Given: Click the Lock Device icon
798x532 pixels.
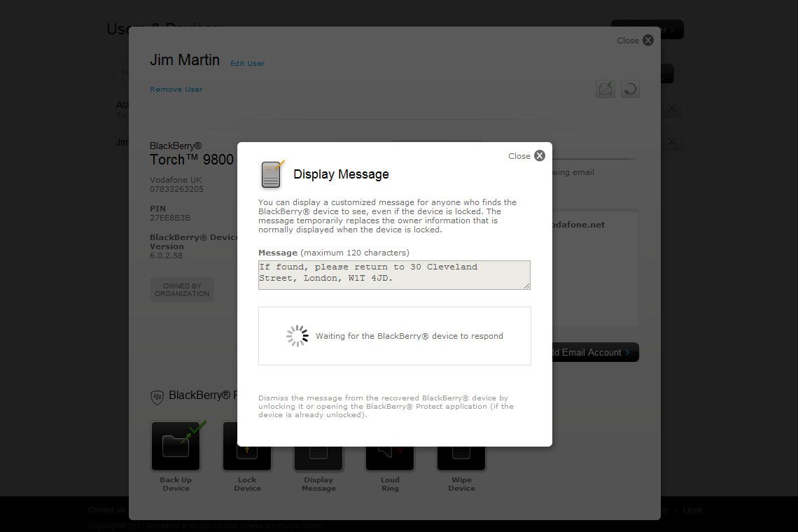Looking at the screenshot, I should [x=247, y=457].
